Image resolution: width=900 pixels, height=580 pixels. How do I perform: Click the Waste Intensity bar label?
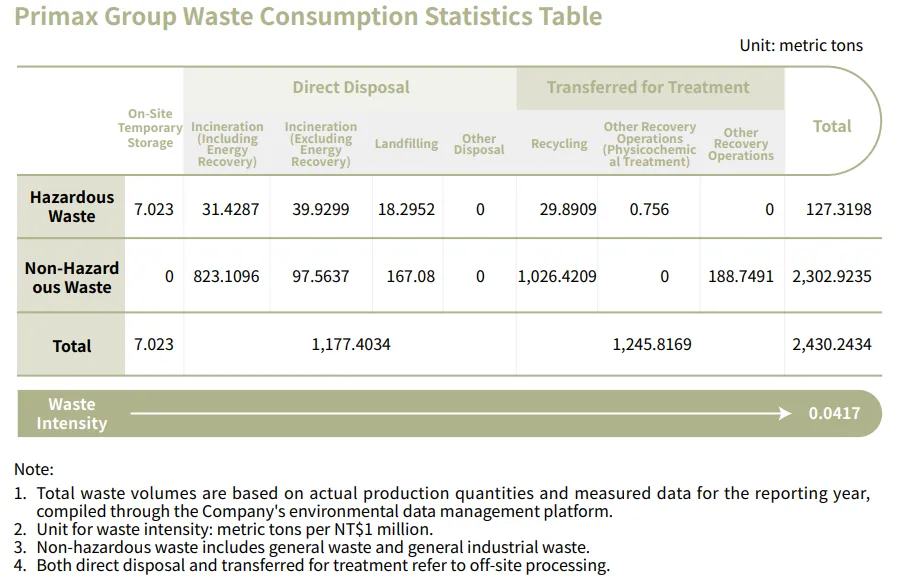pos(72,414)
